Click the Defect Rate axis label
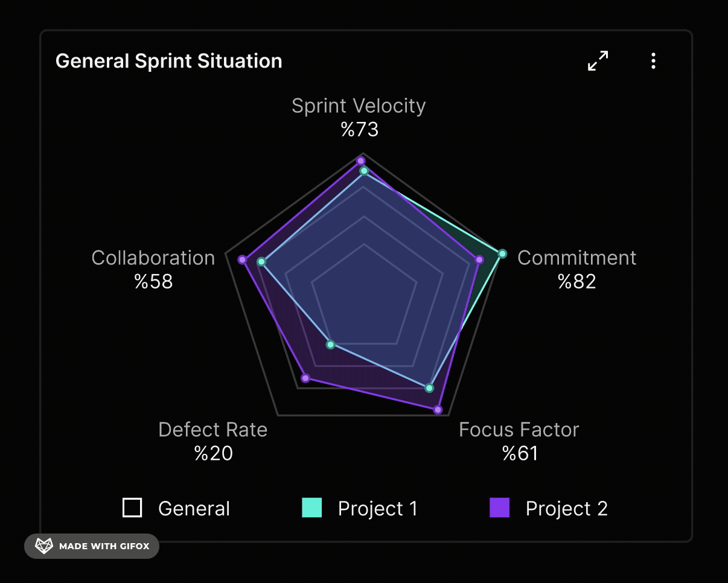Viewport: 728px width, 583px height. click(212, 430)
